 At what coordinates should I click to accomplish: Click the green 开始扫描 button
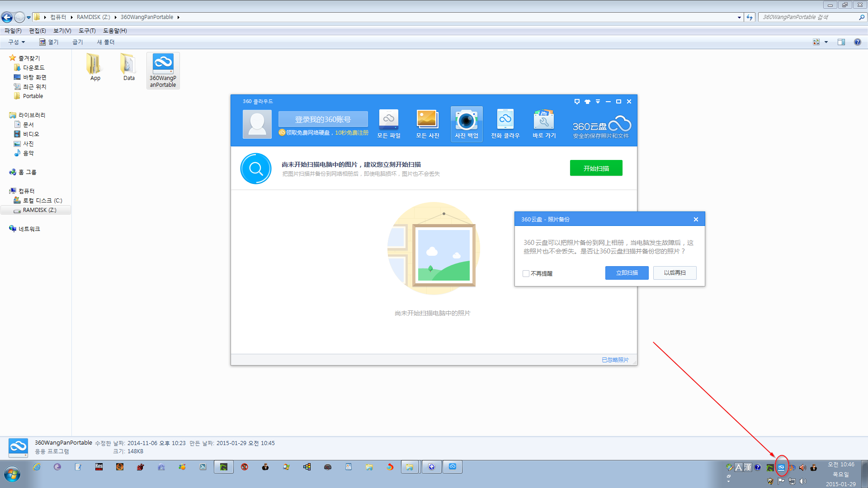click(x=596, y=168)
